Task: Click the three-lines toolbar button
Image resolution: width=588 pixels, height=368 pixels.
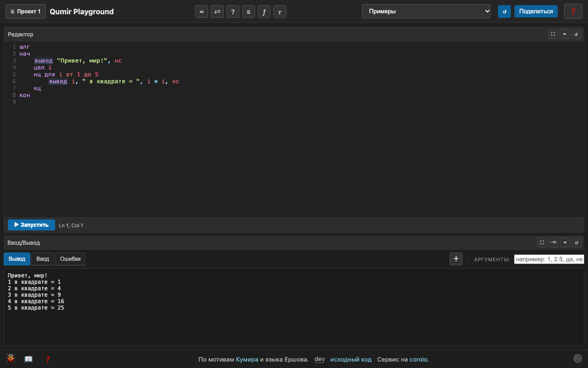Action: tap(249, 11)
